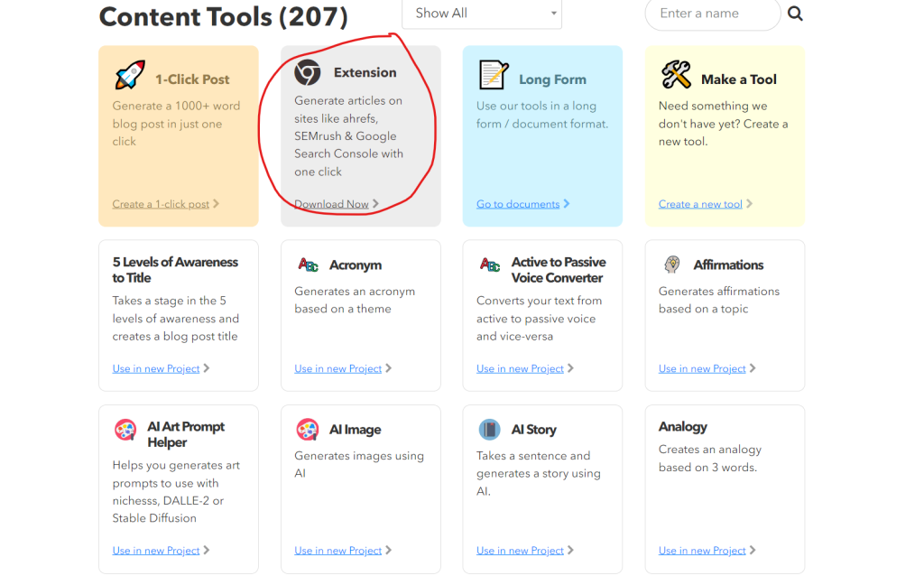Click 'Generates an acronym based on a theme' text
Image resolution: width=924 pixels, height=585 pixels.
pos(354,300)
